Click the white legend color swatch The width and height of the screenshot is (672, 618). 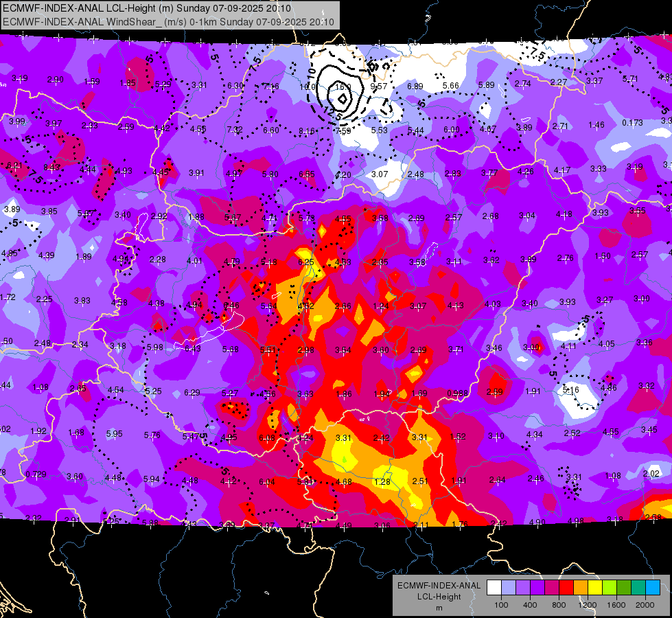(494, 587)
